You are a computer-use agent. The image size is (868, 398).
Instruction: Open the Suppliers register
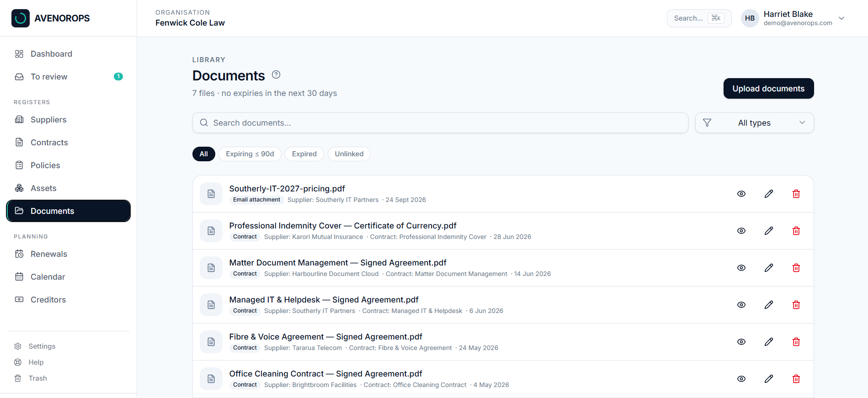[x=69, y=120]
